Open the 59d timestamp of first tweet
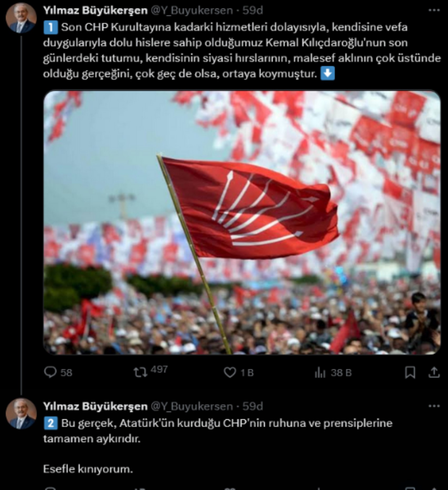The height and width of the screenshot is (490, 448). coord(252,10)
